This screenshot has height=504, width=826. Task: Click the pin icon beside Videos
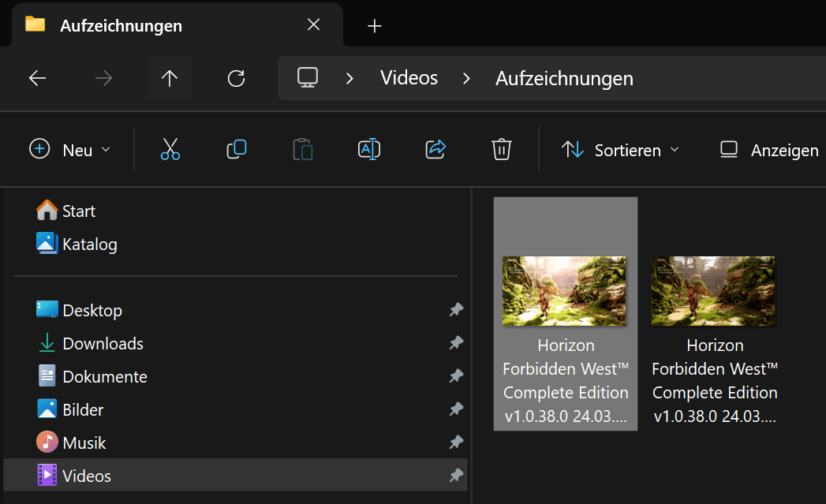(456, 476)
